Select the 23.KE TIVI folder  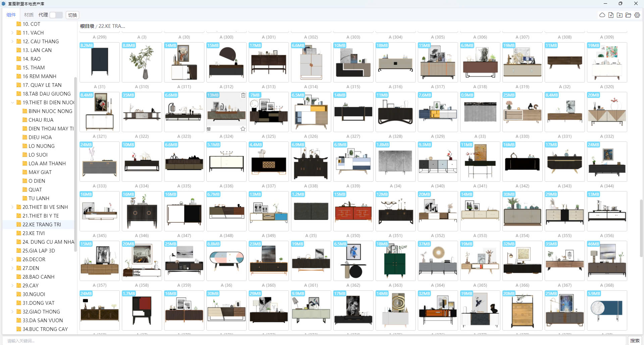34,233
